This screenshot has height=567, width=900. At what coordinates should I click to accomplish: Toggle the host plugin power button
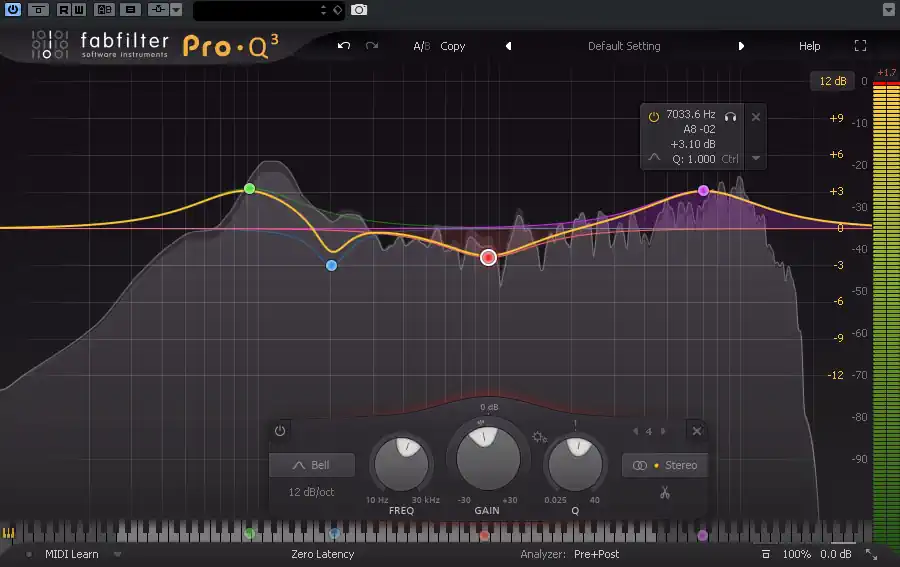pyautogui.click(x=13, y=9)
